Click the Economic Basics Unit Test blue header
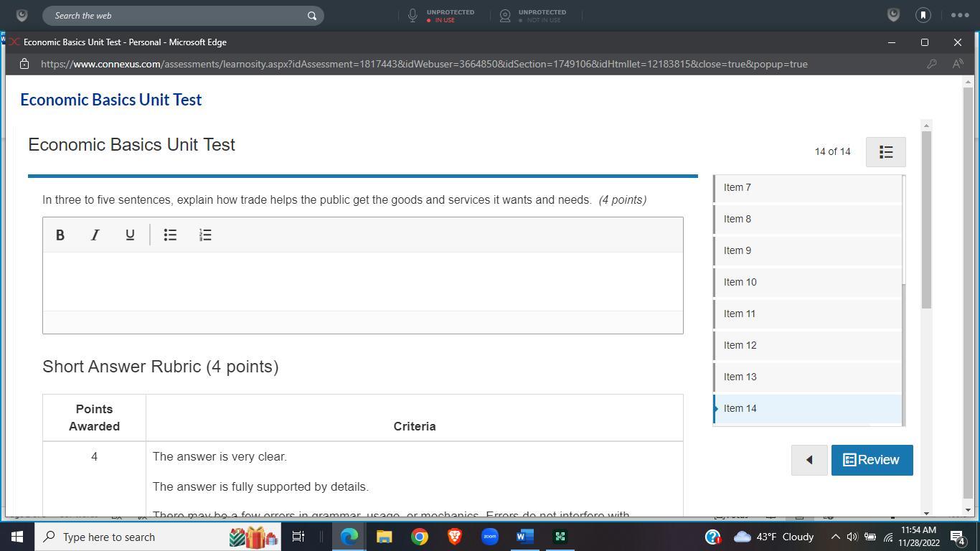980x551 pixels. (111, 100)
